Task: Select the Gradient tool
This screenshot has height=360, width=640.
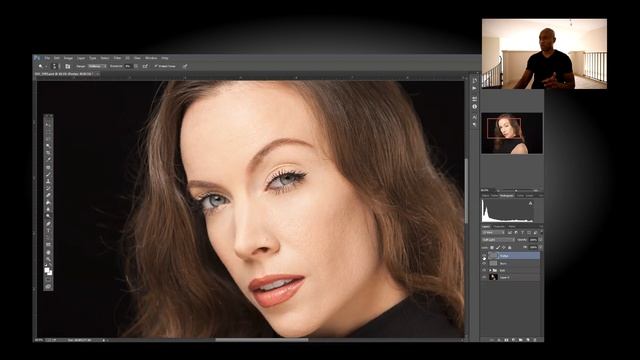Action: [48, 202]
